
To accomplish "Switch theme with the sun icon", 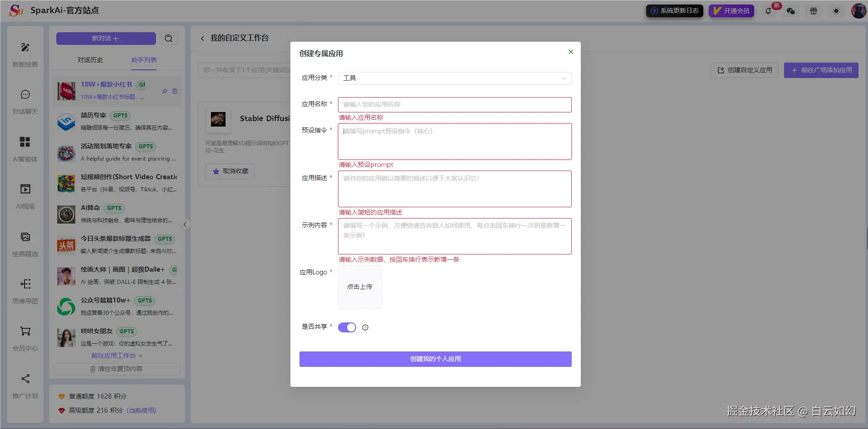I will 835,11.
